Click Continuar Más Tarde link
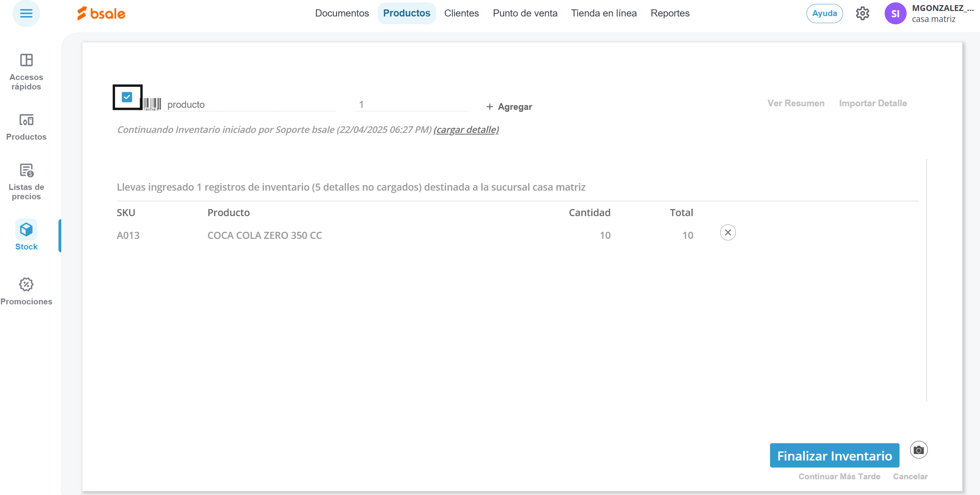 [x=839, y=477]
